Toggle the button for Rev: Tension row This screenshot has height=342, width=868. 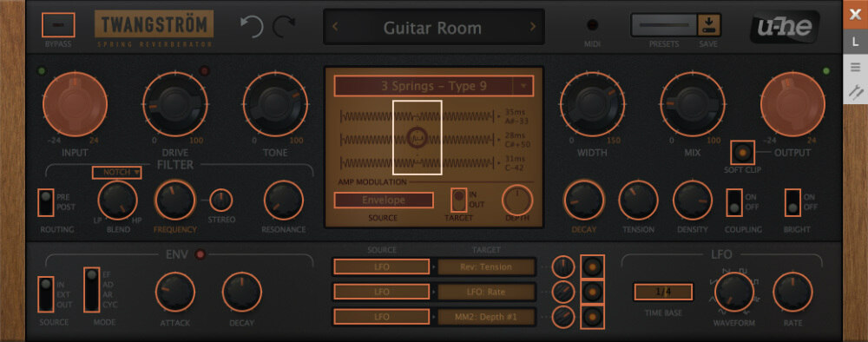(592, 266)
